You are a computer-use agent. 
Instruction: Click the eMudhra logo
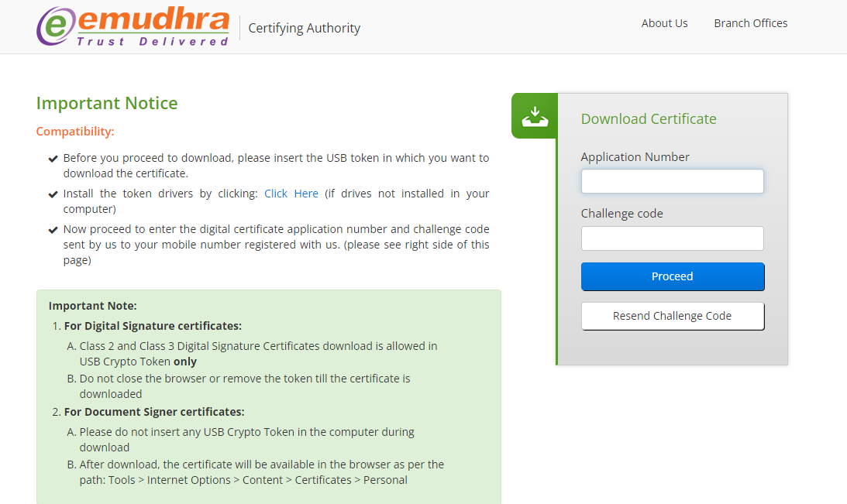click(132, 26)
